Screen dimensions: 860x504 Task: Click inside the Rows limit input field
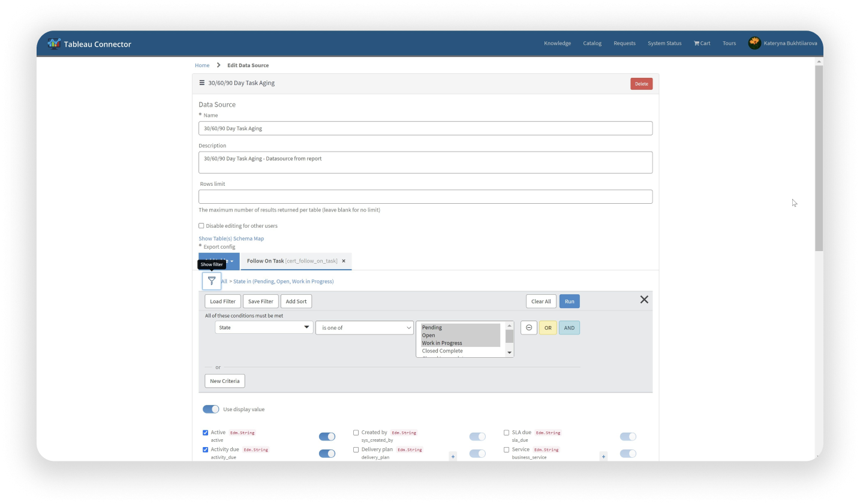(425, 196)
